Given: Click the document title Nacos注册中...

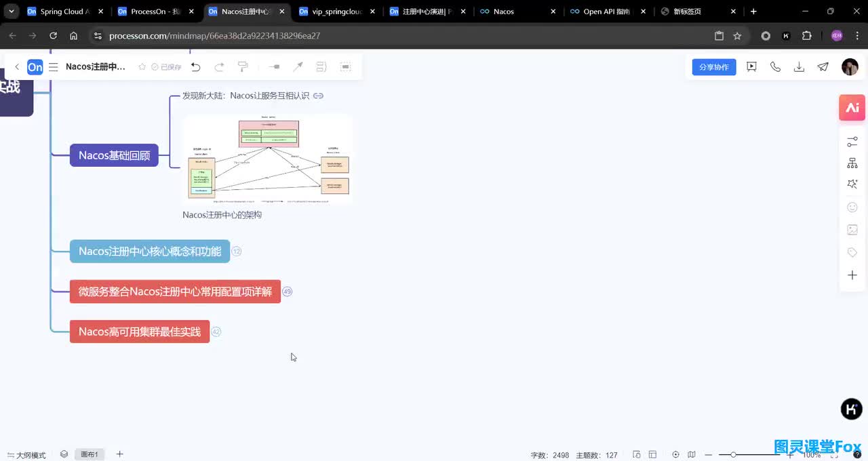Looking at the screenshot, I should 96,67.
